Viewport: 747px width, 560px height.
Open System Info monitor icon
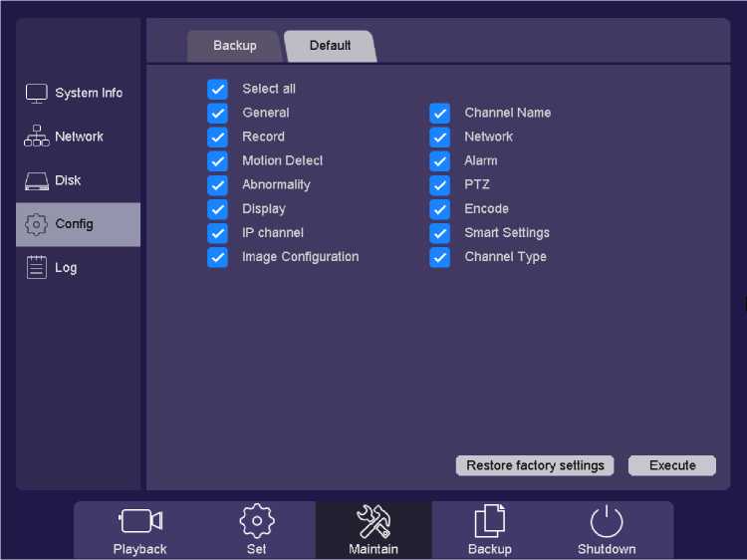pyautogui.click(x=37, y=93)
